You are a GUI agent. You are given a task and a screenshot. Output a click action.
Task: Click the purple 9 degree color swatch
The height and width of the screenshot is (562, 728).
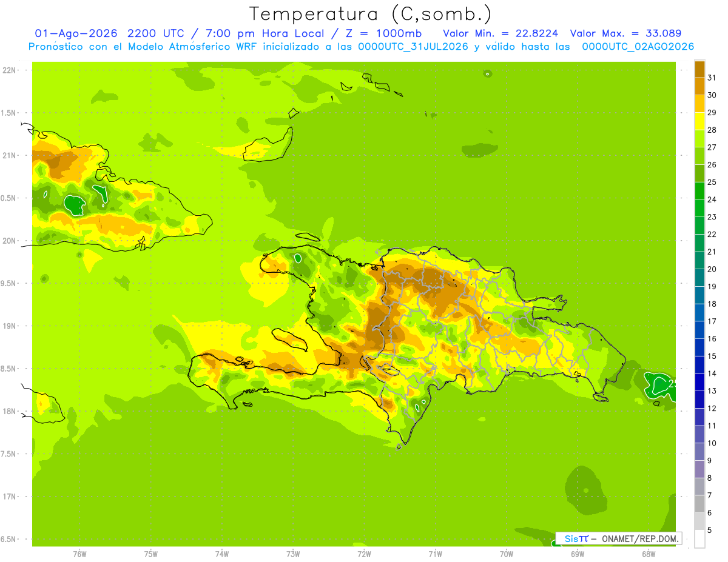point(699,452)
